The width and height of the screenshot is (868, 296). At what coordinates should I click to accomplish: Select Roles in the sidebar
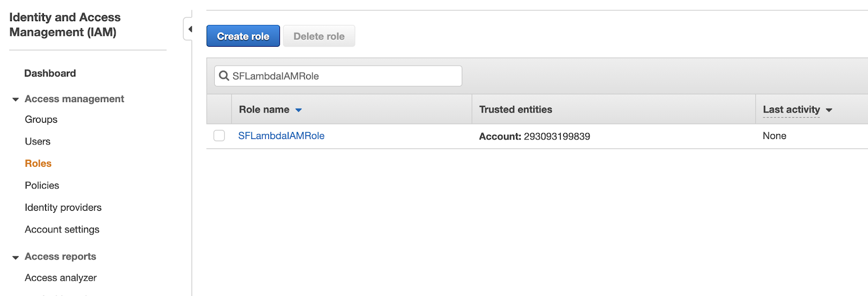coord(38,163)
